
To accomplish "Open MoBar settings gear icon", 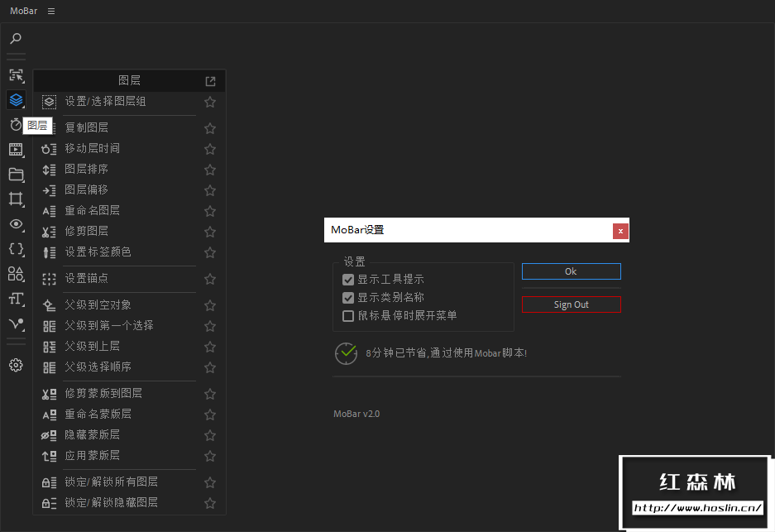I will 16,366.
